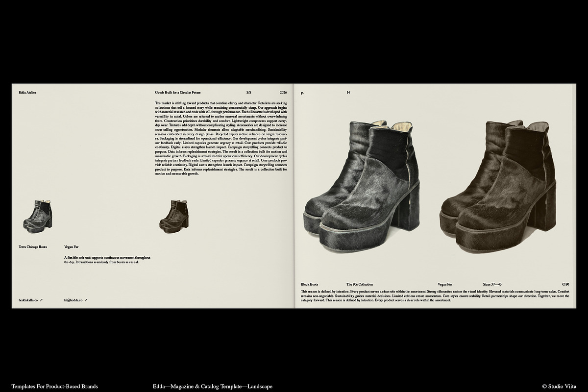Viewport: 588px width, 392px height.
Task: Select 'Goods Built for a Circular Future' heading
Action: 178,92
